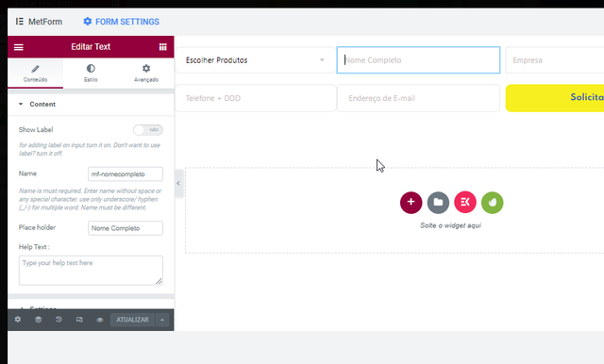The width and height of the screenshot is (604, 364).
Task: Switch to the Estilo tab
Action: (x=91, y=74)
